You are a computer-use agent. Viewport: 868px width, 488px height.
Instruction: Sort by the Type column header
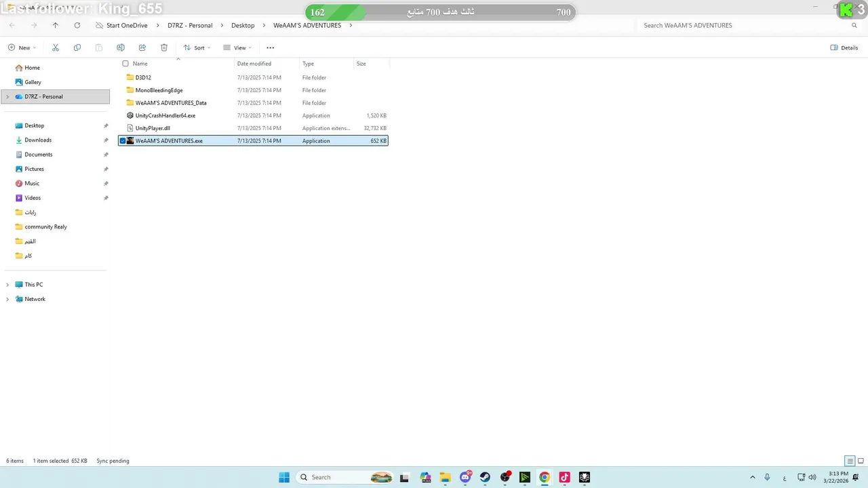coord(326,64)
